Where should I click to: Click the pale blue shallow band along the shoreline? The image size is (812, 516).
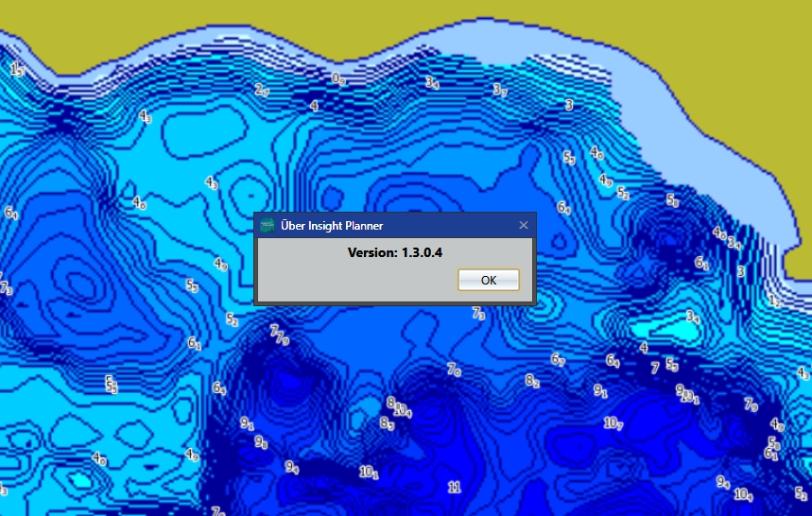coord(662,95)
